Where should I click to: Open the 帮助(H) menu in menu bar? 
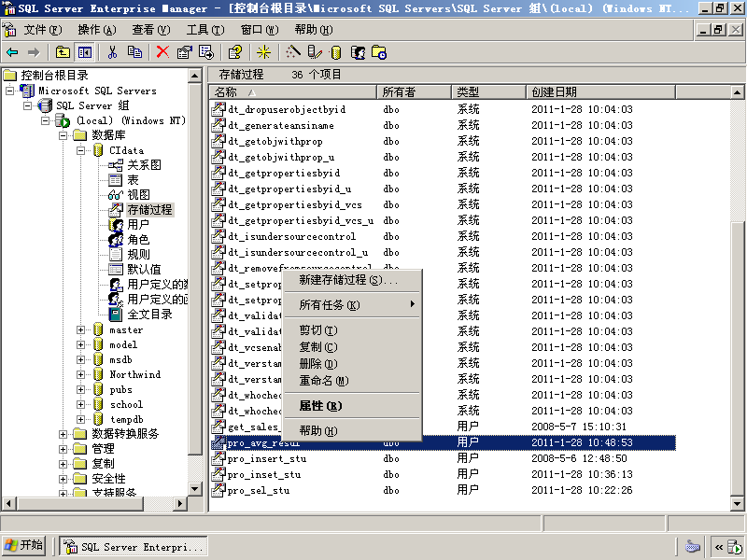pos(314,30)
